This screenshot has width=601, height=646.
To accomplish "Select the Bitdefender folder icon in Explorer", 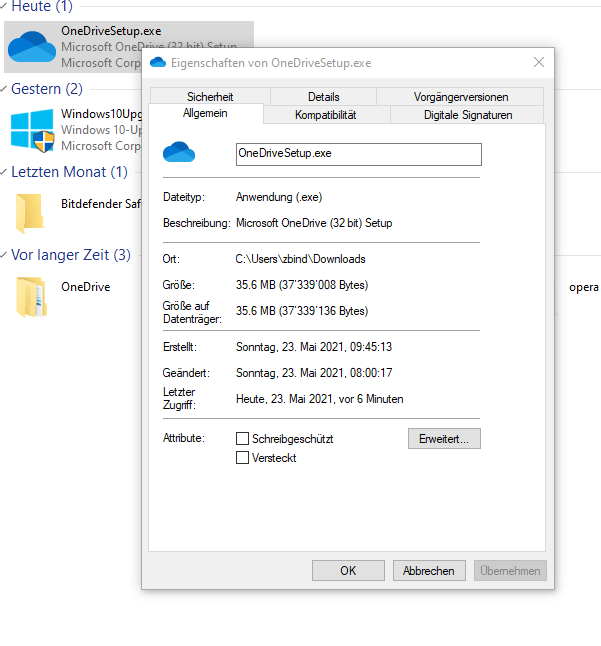I will (x=30, y=213).
